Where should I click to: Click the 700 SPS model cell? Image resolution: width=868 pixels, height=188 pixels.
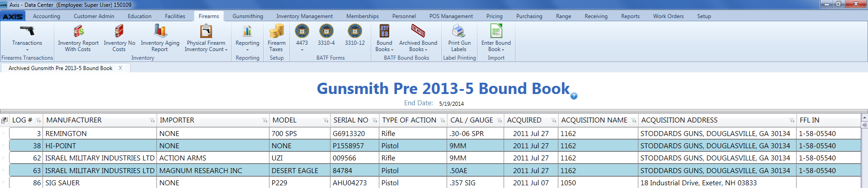[300, 133]
